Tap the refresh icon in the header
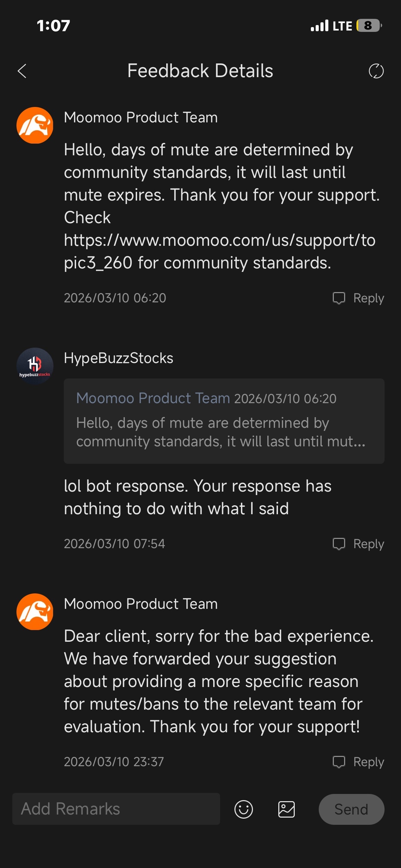The width and height of the screenshot is (401, 868). point(376,71)
